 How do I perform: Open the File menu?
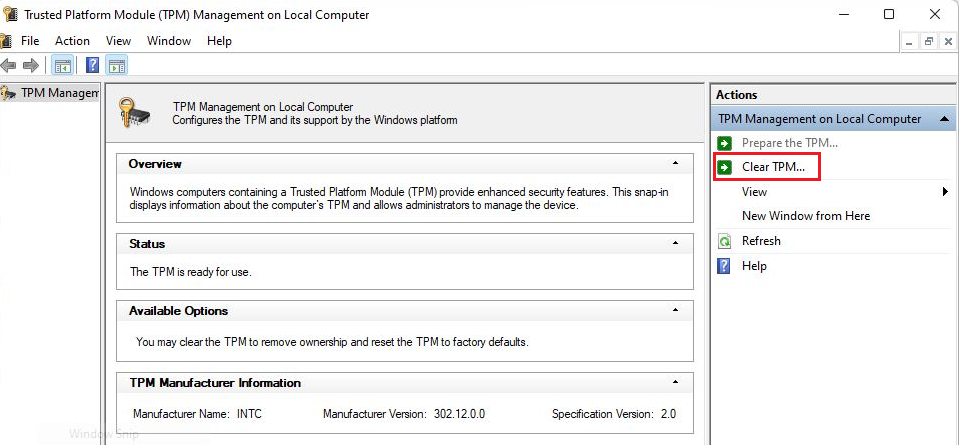click(x=30, y=41)
